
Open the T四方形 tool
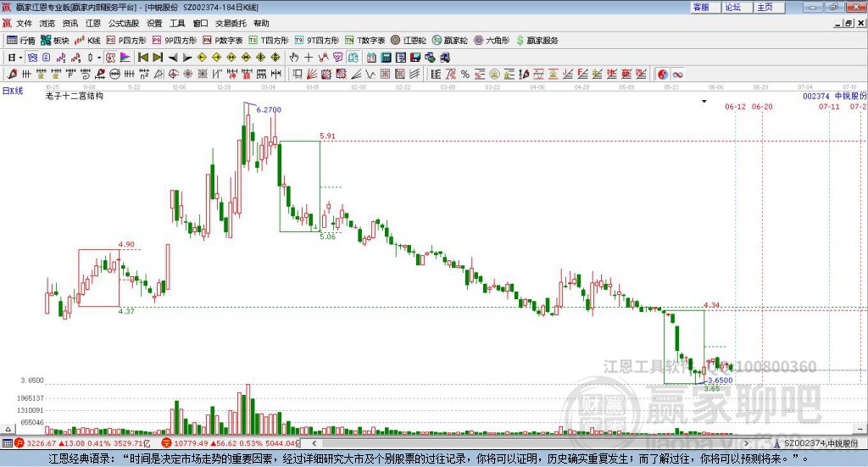pos(269,41)
